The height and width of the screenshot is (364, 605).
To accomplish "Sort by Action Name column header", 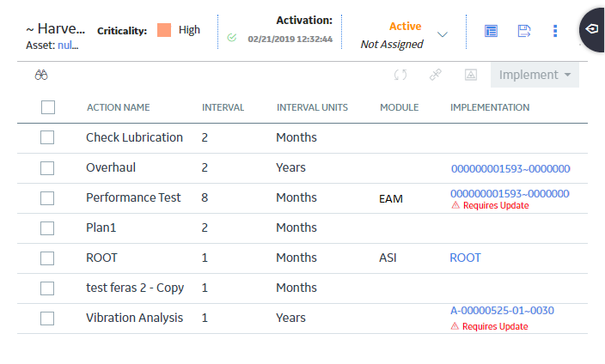I will (x=118, y=107).
